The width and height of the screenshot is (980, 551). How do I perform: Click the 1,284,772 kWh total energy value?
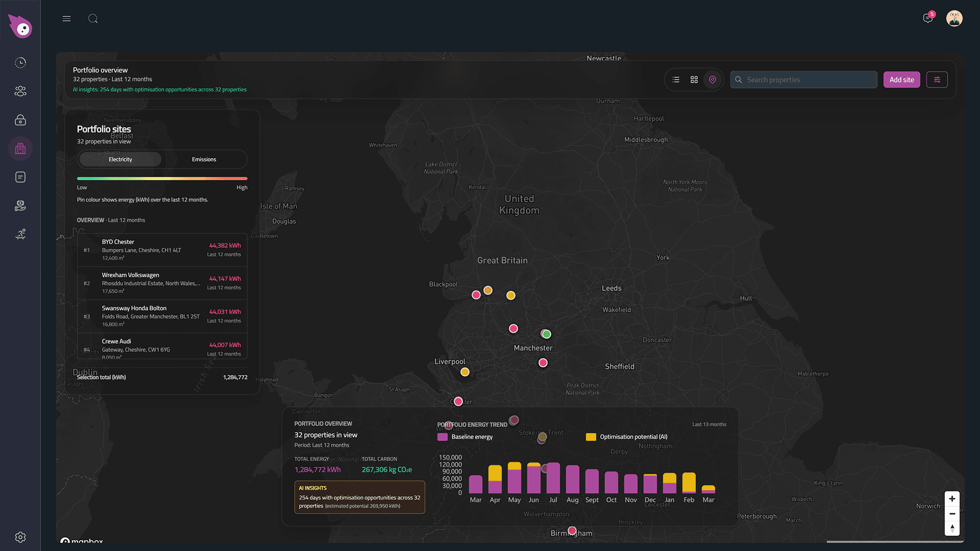[x=317, y=470]
